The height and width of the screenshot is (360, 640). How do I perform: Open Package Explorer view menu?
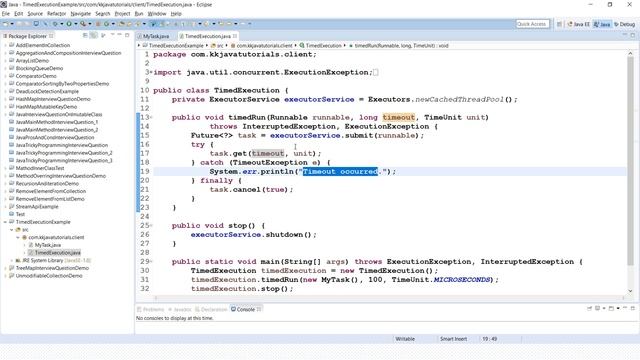point(113,35)
